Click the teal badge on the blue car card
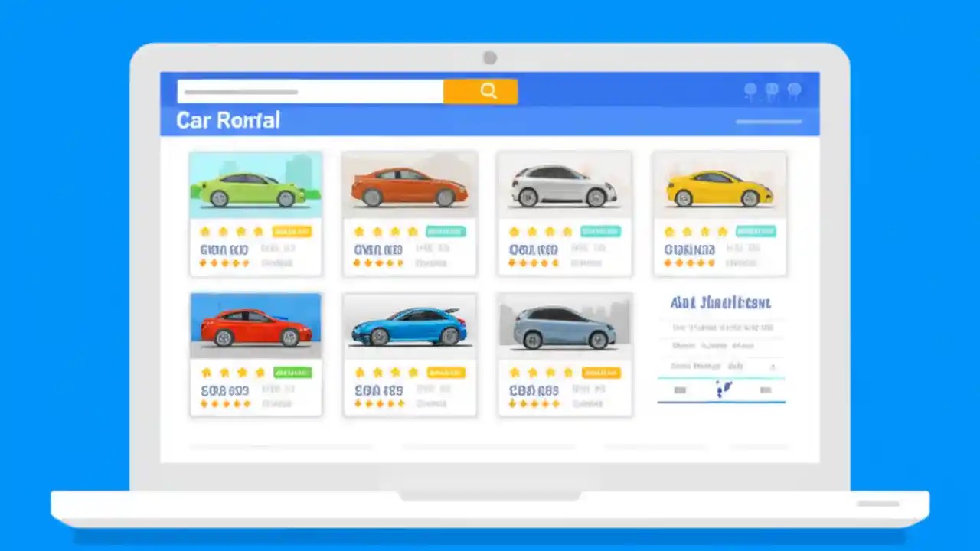 point(446,373)
